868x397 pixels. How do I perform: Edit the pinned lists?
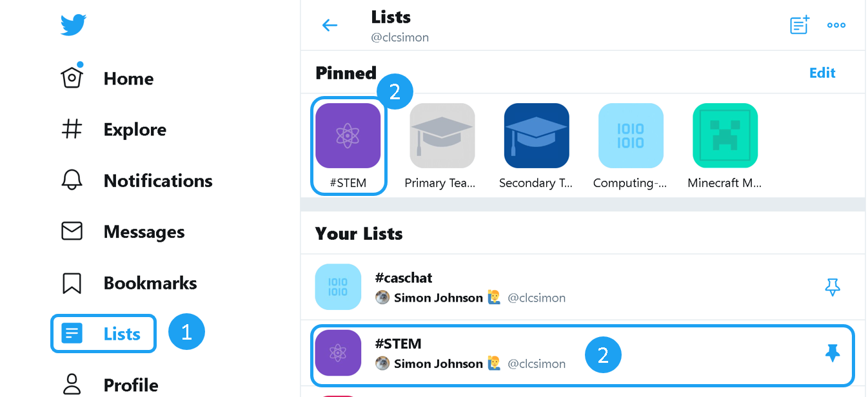822,73
